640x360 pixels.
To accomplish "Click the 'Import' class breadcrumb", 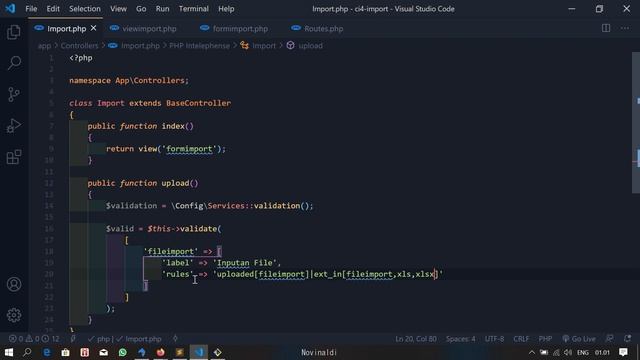I will click(264, 46).
